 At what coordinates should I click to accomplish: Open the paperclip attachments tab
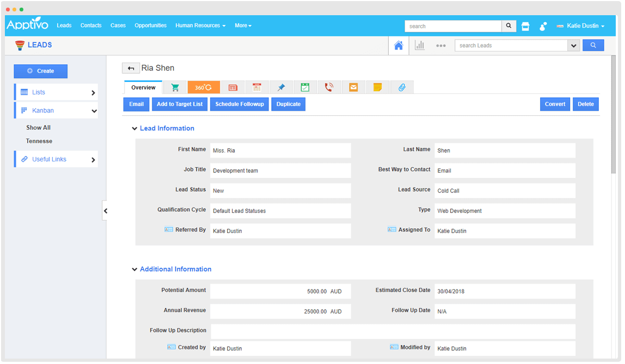click(x=402, y=87)
